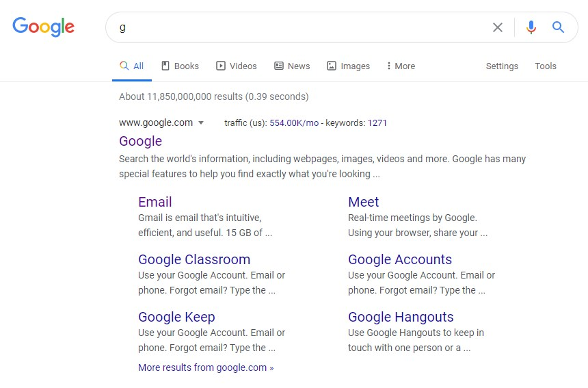Focus the search input field
This screenshot has height=388, width=588.
(300, 27)
